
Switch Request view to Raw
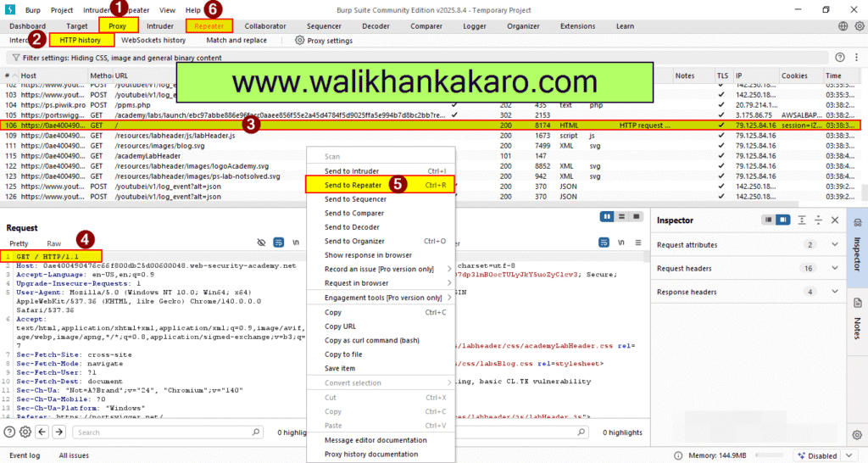coord(53,243)
